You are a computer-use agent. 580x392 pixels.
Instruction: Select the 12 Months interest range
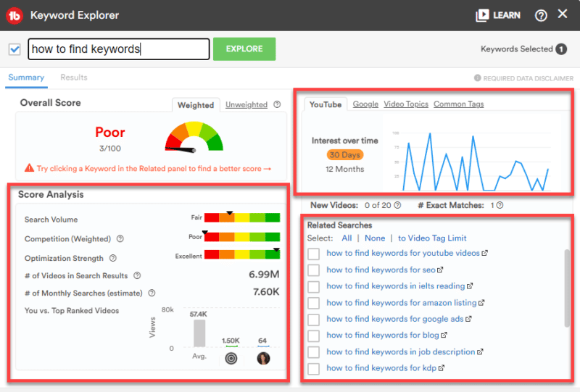[345, 169]
